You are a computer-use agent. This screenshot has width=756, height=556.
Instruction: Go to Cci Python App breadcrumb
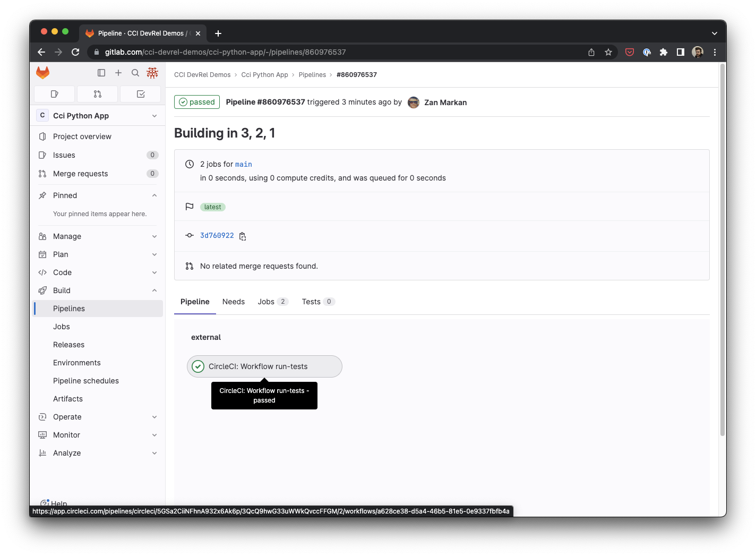click(264, 75)
